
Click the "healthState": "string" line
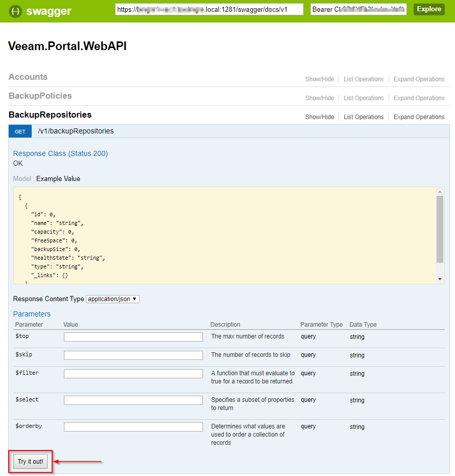point(68,258)
